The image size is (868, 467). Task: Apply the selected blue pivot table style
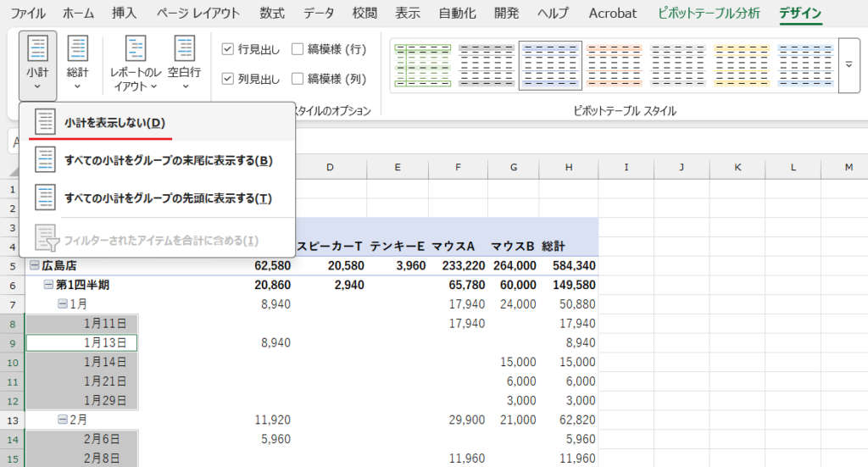coord(550,65)
